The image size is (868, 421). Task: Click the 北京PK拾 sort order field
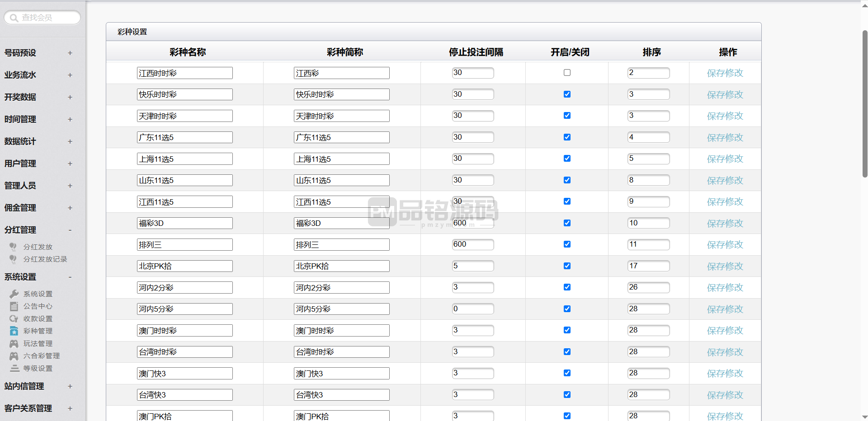coord(649,266)
